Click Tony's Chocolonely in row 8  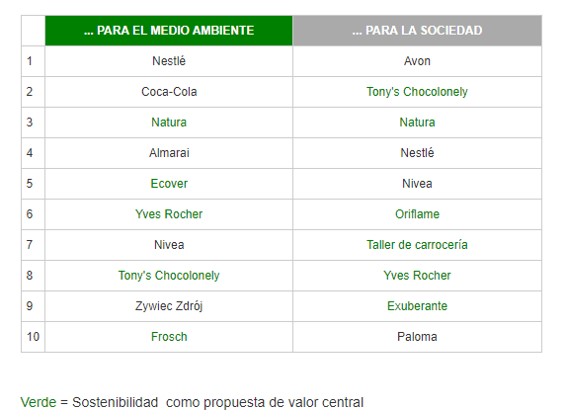pyautogui.click(x=169, y=275)
